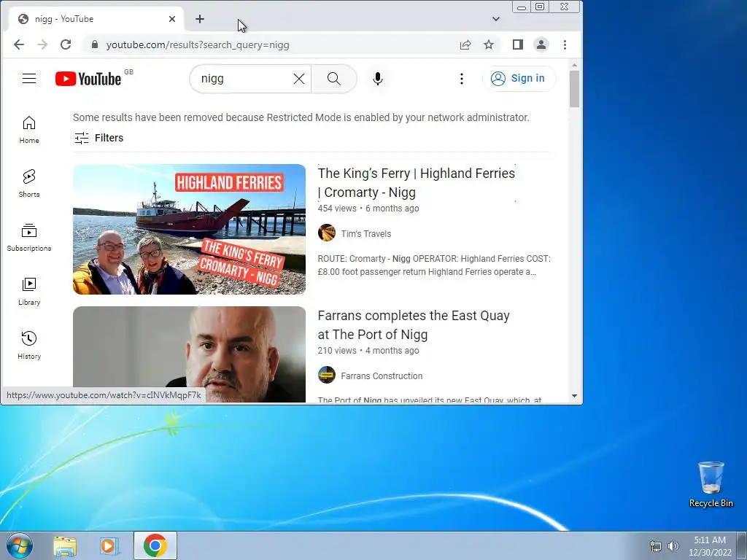Open the Highland Ferries video thumbnail
The height and width of the screenshot is (560, 747).
pyautogui.click(x=189, y=229)
